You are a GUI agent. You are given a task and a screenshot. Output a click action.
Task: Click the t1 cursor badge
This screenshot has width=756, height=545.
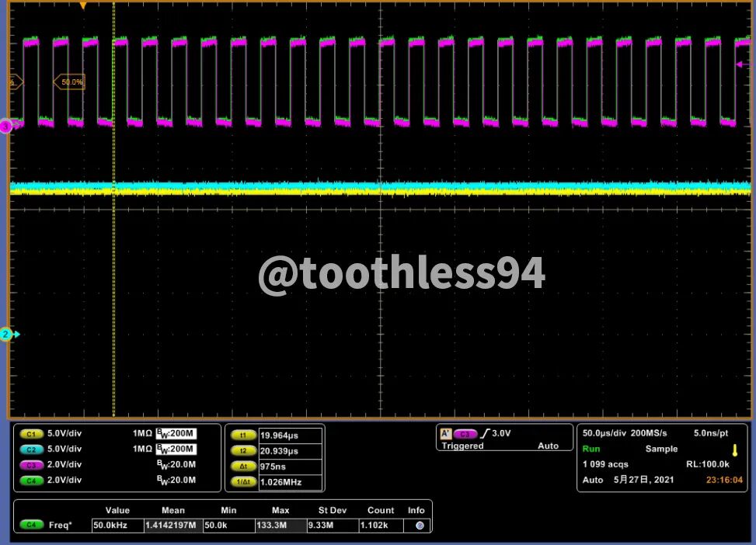(x=243, y=435)
